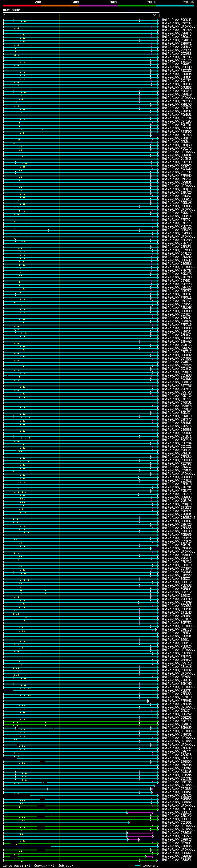This screenshot has width=197, height=868.
Task: Open hit UniRef100_Q2PCF1
Action: coord(176,247)
